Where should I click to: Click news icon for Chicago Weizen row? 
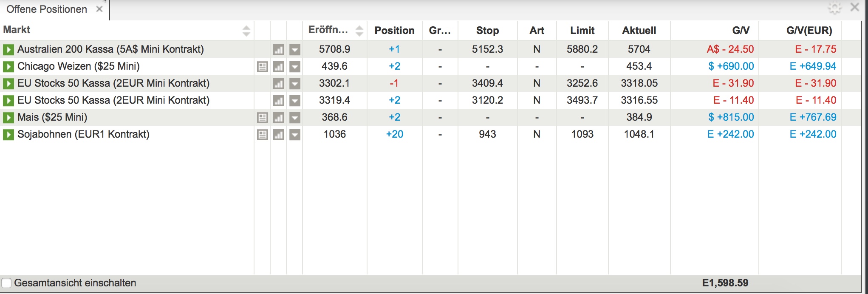tap(263, 67)
